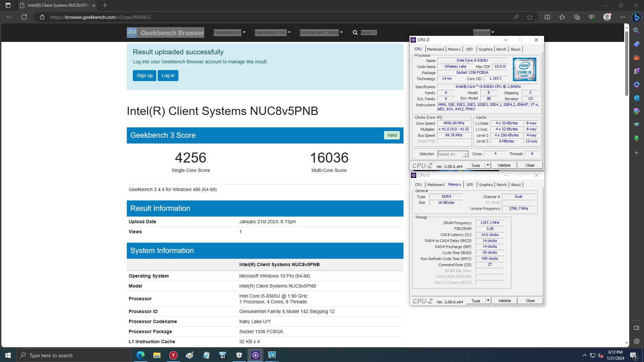Screen dimensions: 644x362
Task: Open the Bing Copilot sidebar icon
Action: pos(636,17)
